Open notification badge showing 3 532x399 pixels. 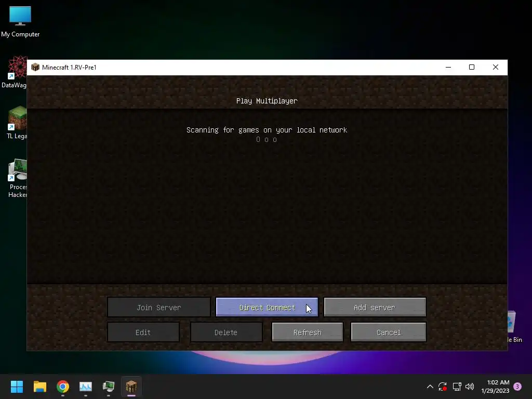517,387
